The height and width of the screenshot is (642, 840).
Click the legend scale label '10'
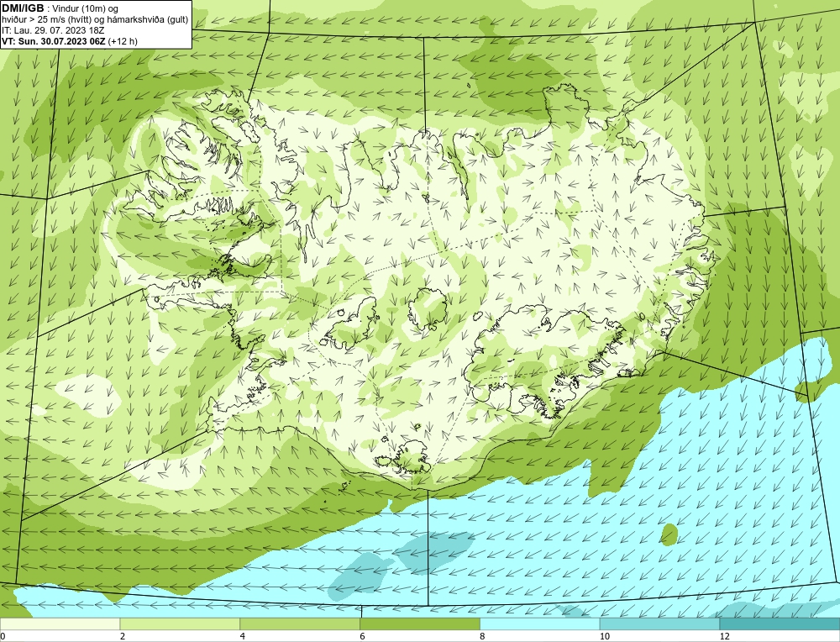click(x=605, y=636)
